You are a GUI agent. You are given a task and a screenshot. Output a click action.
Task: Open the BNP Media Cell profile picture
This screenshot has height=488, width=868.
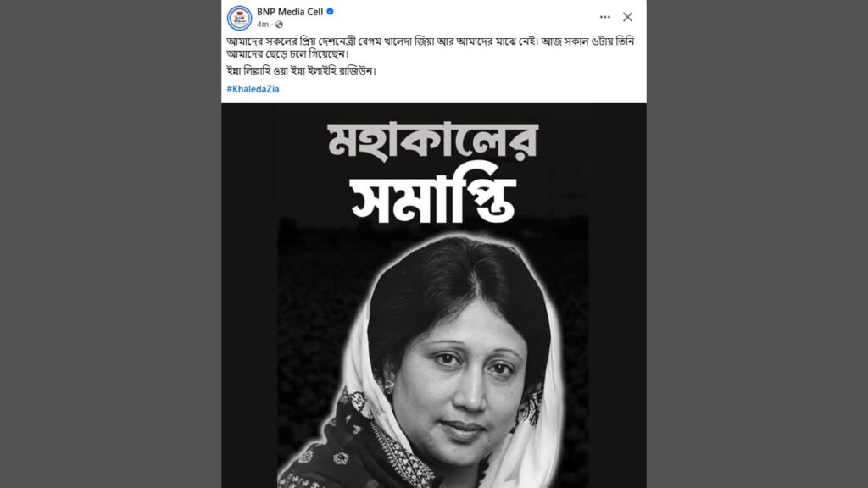click(x=239, y=18)
